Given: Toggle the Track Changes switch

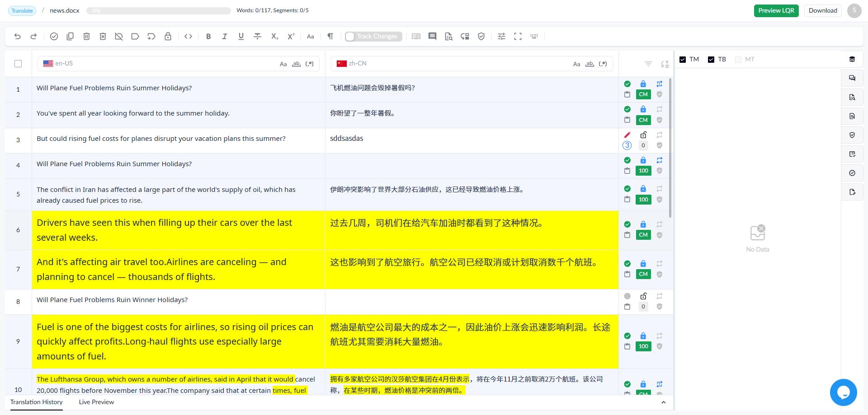Looking at the screenshot, I should coord(373,37).
